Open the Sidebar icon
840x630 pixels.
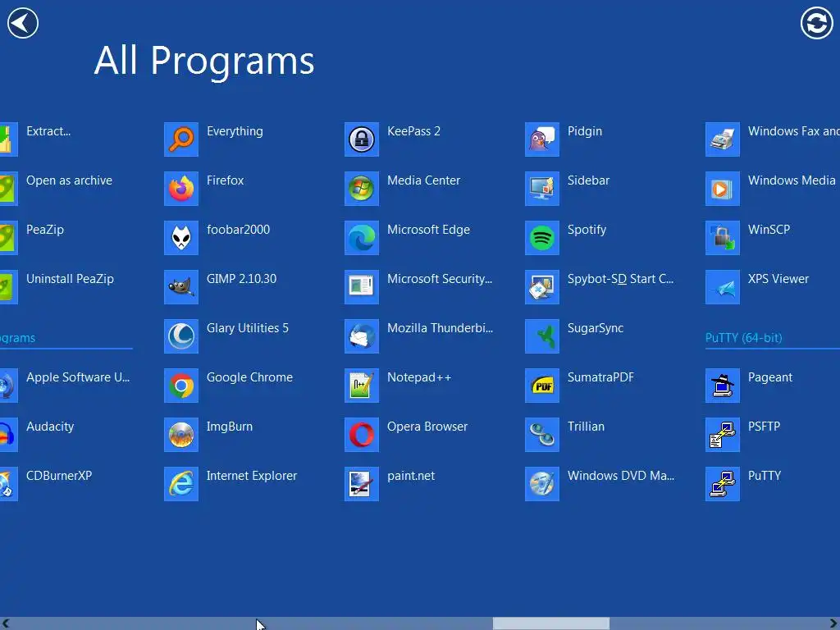tap(542, 189)
